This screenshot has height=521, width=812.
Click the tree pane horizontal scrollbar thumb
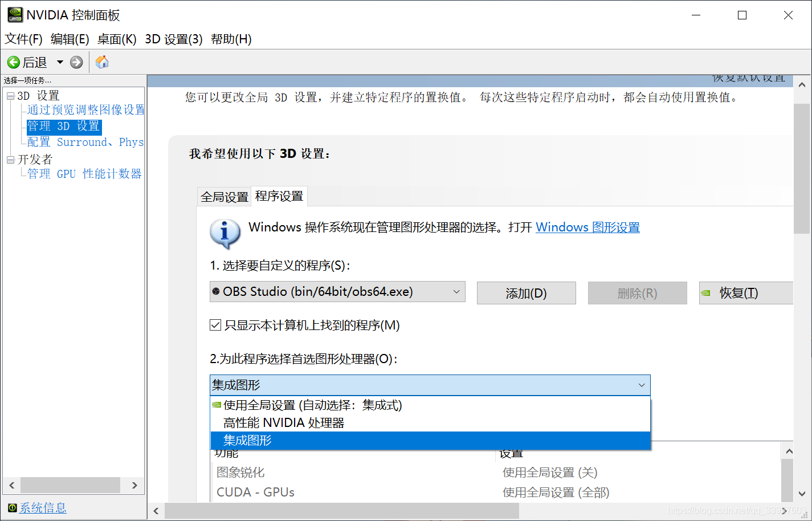pyautogui.click(x=71, y=485)
